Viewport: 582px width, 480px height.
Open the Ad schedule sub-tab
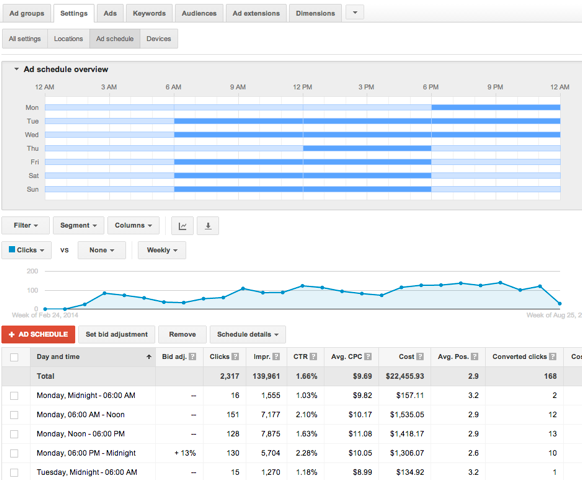[115, 39]
